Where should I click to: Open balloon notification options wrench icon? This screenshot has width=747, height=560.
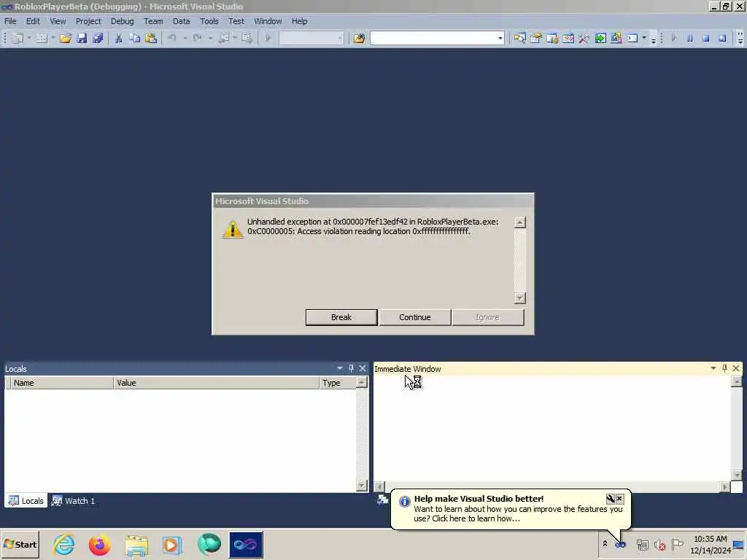click(x=611, y=499)
